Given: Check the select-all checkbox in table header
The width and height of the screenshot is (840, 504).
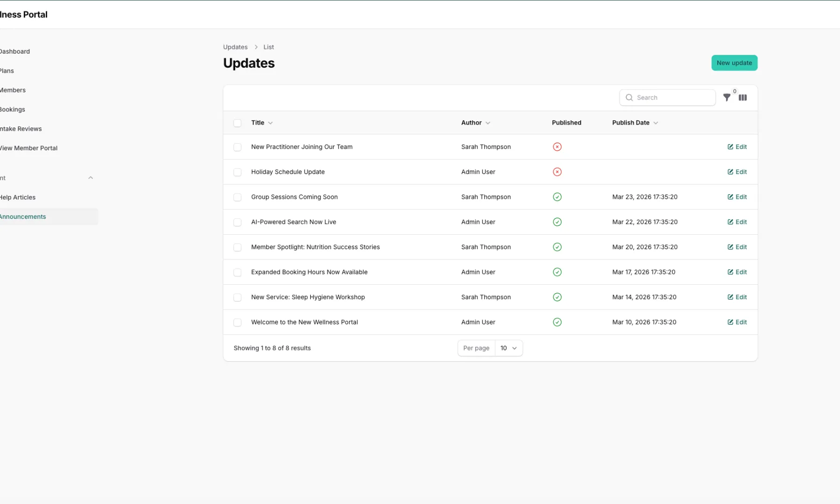Looking at the screenshot, I should point(238,123).
